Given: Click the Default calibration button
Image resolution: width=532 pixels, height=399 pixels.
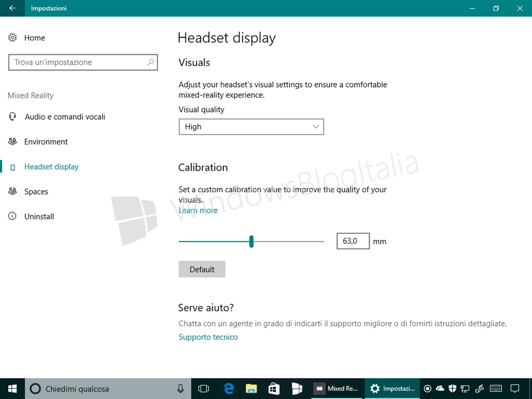Looking at the screenshot, I should pyautogui.click(x=202, y=269).
